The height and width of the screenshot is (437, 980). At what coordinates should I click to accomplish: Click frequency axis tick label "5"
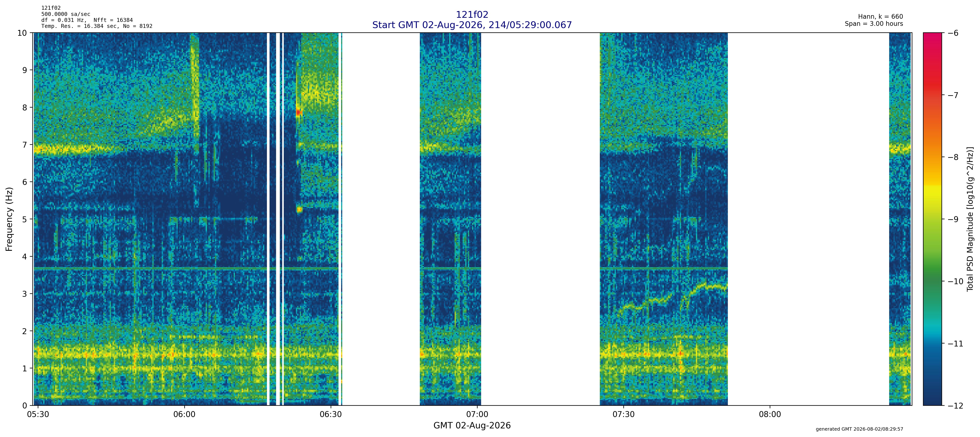point(25,220)
